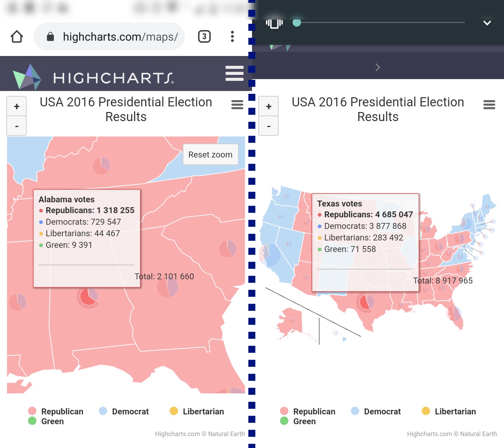Select the Libertarian legend entry
The height and width of the screenshot is (448, 504).
click(203, 411)
